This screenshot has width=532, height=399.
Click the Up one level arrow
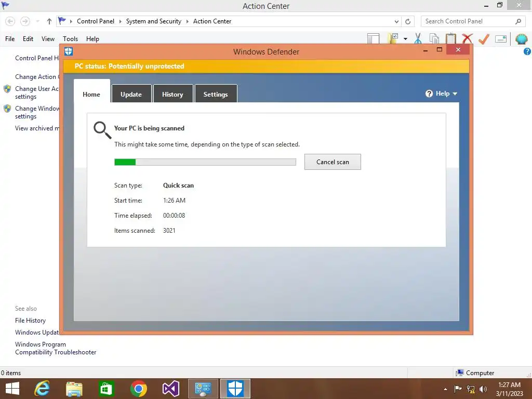(x=49, y=21)
